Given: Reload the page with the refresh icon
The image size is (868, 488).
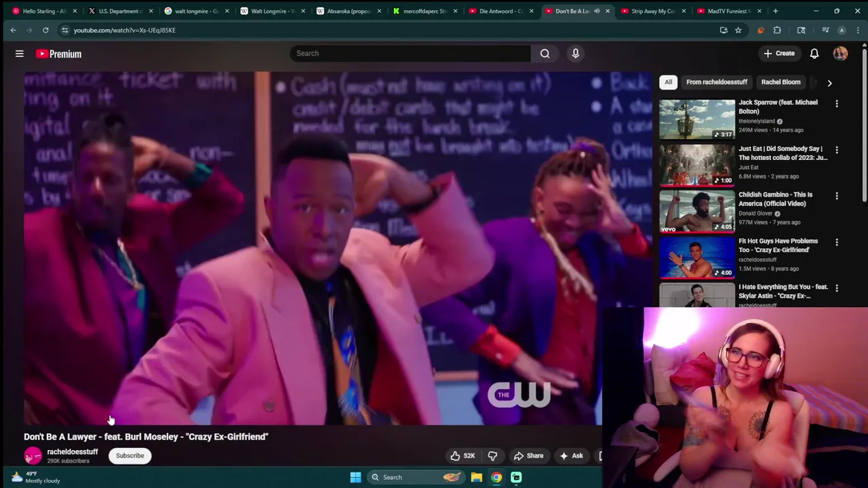Looking at the screenshot, I should [x=45, y=30].
